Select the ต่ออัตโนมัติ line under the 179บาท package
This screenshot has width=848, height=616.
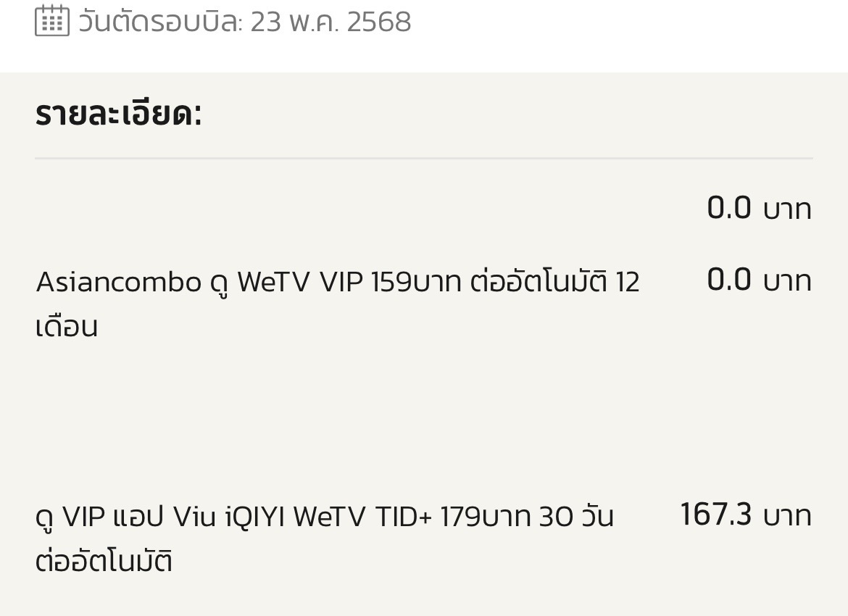pyautogui.click(x=104, y=562)
